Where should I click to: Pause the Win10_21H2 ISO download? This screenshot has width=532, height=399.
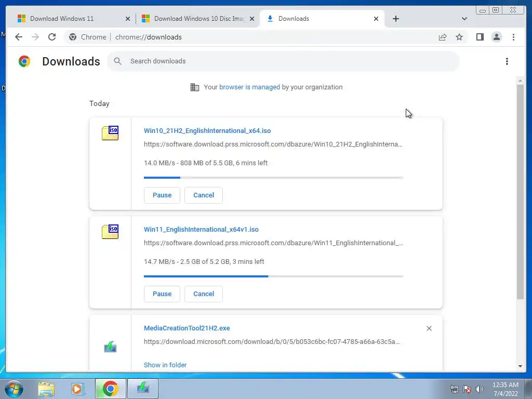tap(162, 195)
